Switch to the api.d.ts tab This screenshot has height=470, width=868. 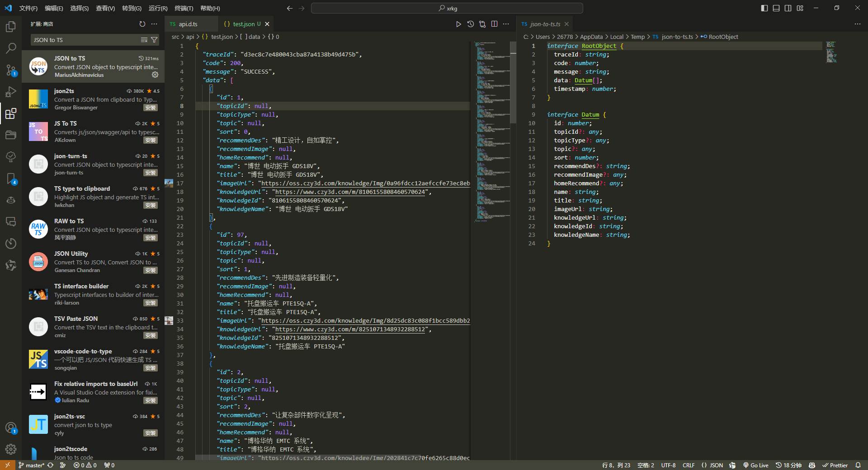click(188, 24)
